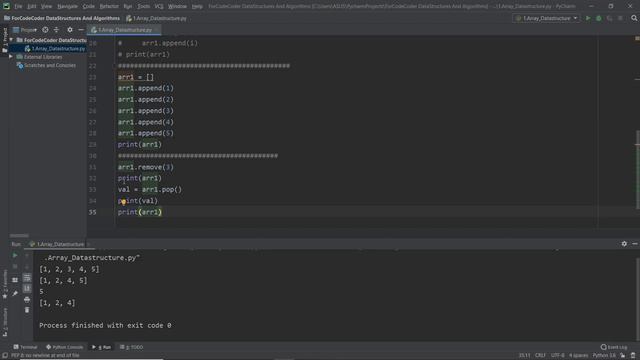
Task: Rerun program in Run panel
Action: pos(15,256)
